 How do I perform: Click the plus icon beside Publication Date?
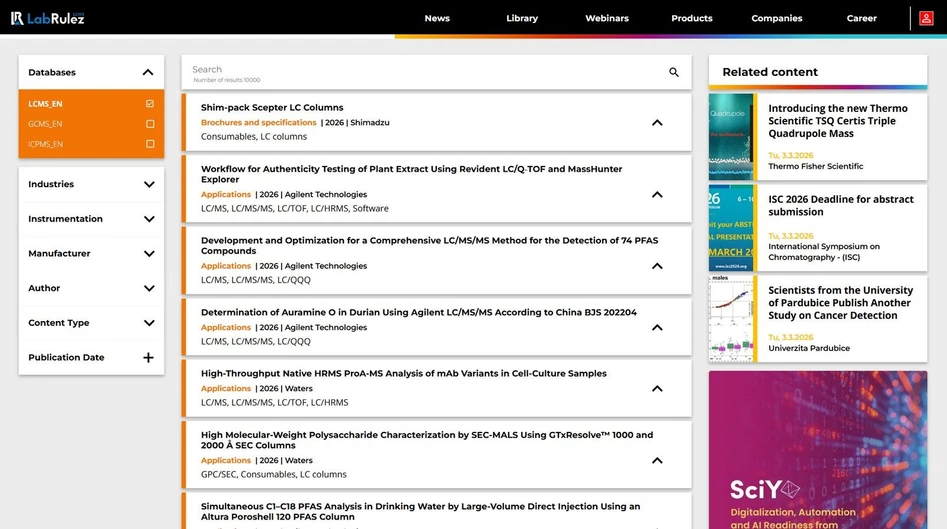pos(148,358)
